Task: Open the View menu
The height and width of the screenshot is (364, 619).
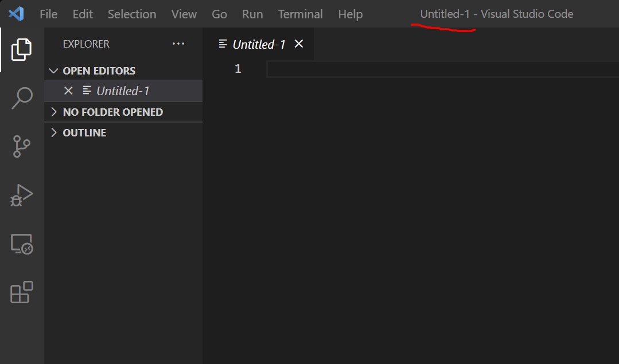Action: (184, 14)
